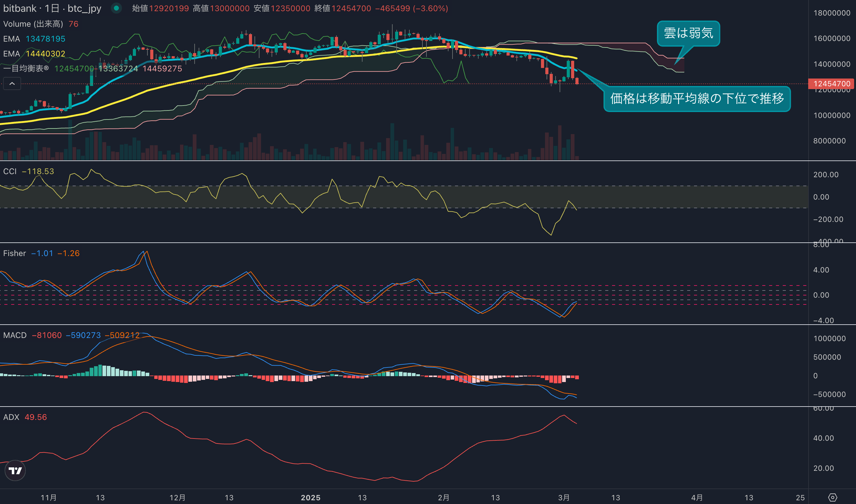The height and width of the screenshot is (504, 856).
Task: Click the CCI indicator label
Action: 10,172
